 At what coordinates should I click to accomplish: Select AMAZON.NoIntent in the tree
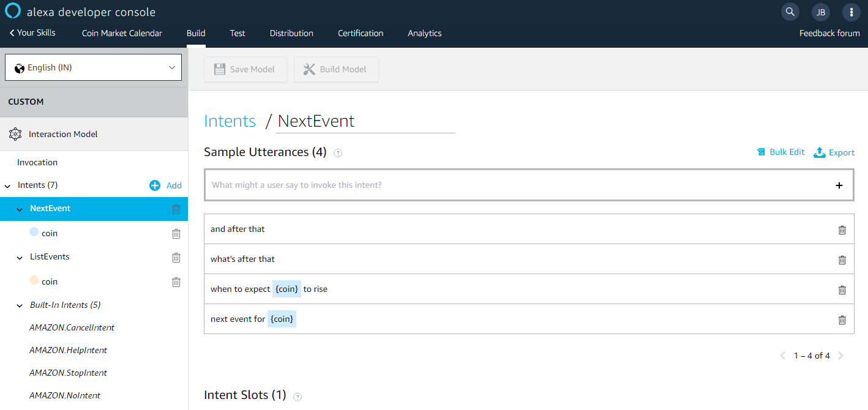(x=65, y=395)
